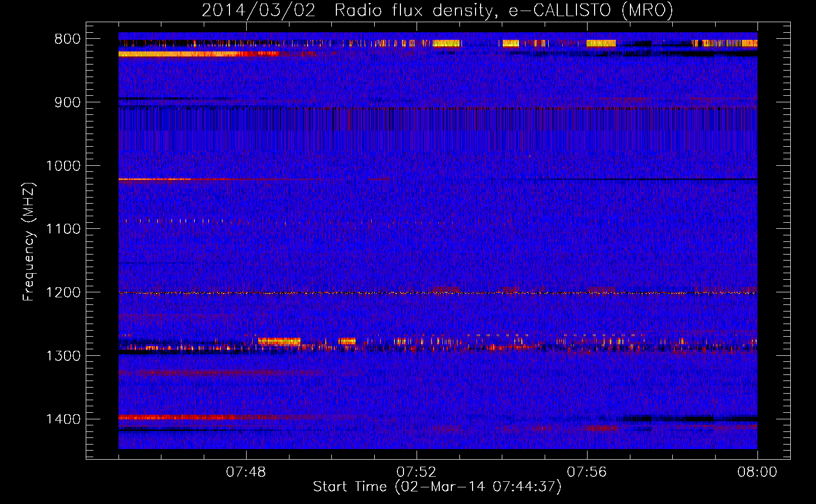
Task: Click the 800 frequency tick label
Action: 68,39
